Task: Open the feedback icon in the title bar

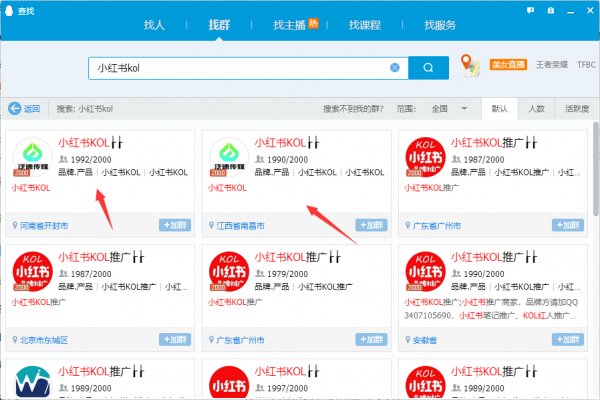Action: point(530,11)
